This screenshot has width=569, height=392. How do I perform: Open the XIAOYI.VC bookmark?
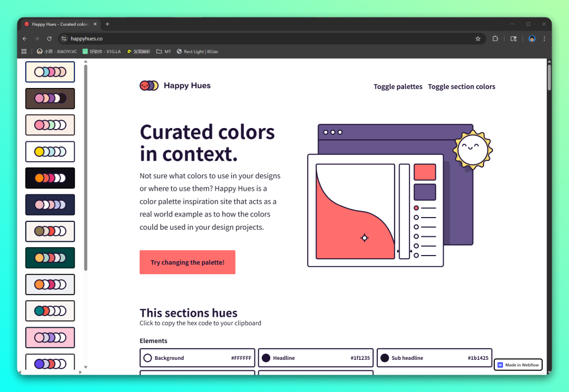click(x=57, y=52)
